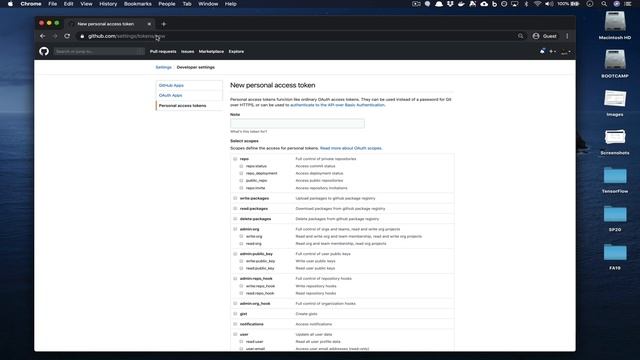This screenshot has width=640, height=360.
Task: Open the File menu
Action: 53,4
